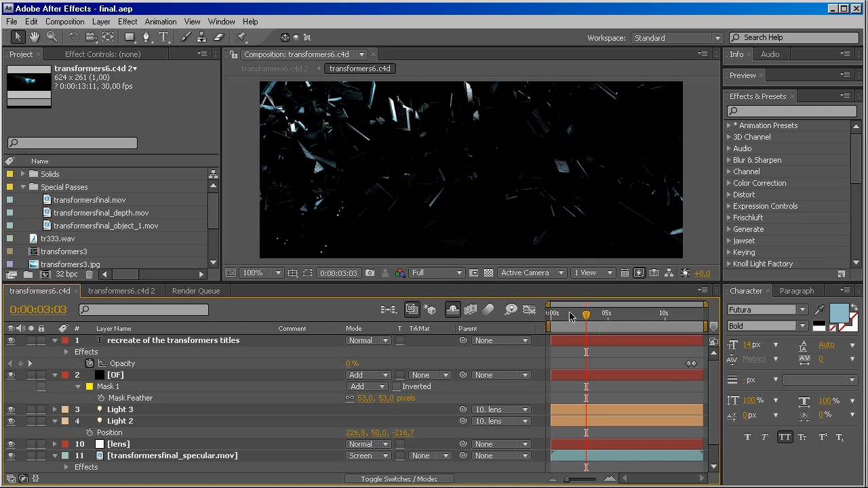Select the Puppet Pin tool
Screen dimensions: 868x488
[241, 37]
